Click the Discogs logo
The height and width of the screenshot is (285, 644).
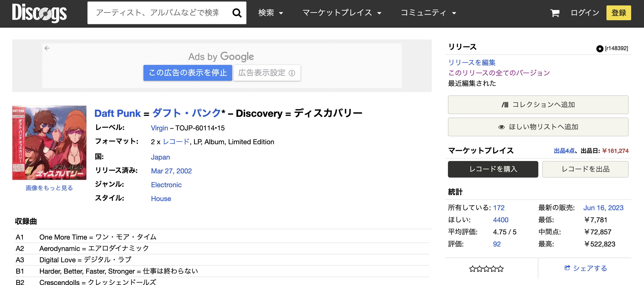coord(39,13)
